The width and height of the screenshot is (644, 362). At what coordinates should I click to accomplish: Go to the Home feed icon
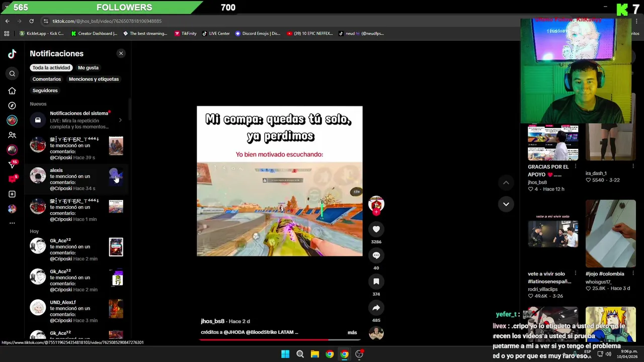click(12, 91)
